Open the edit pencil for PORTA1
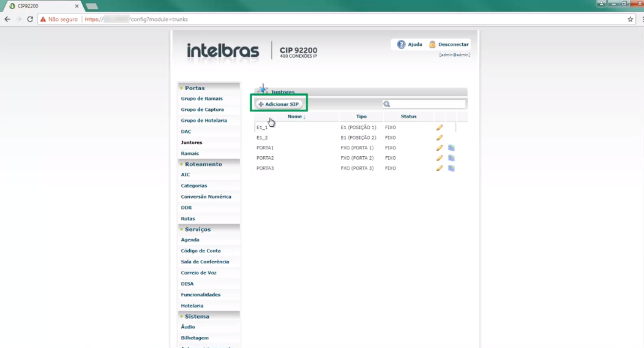 coord(440,148)
